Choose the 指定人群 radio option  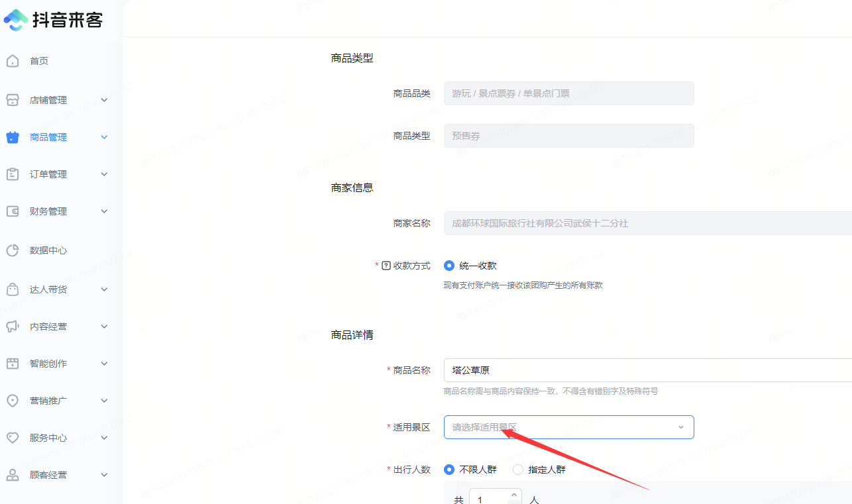[x=518, y=470]
